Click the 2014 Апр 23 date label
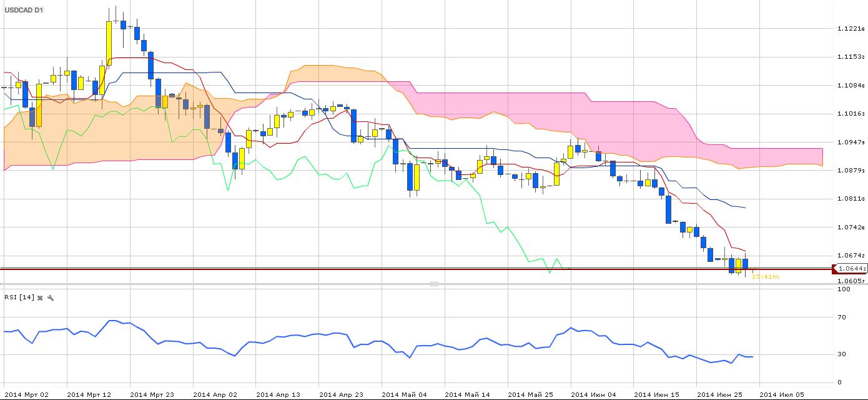The height and width of the screenshot is (400, 868). click(341, 394)
